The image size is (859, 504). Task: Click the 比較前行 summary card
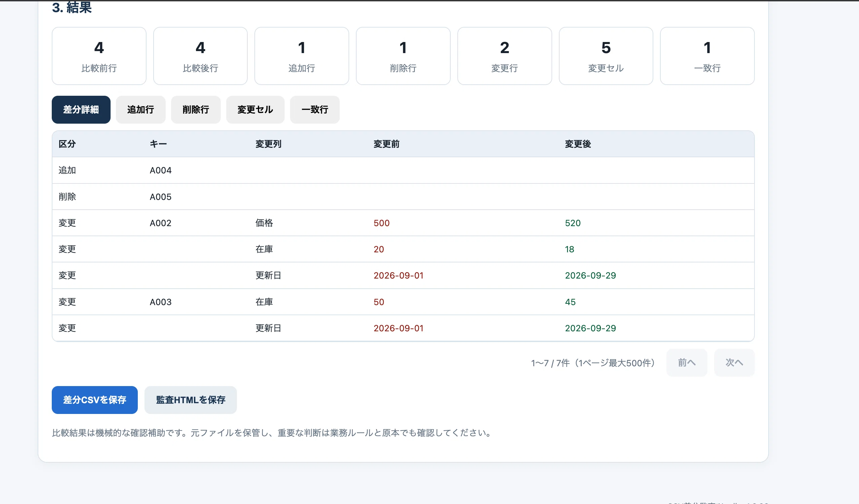[x=99, y=56]
